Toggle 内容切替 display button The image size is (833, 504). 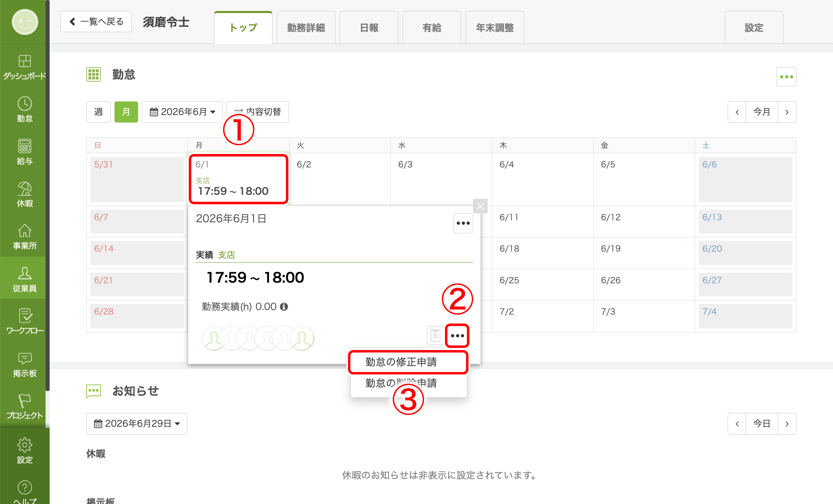(257, 112)
